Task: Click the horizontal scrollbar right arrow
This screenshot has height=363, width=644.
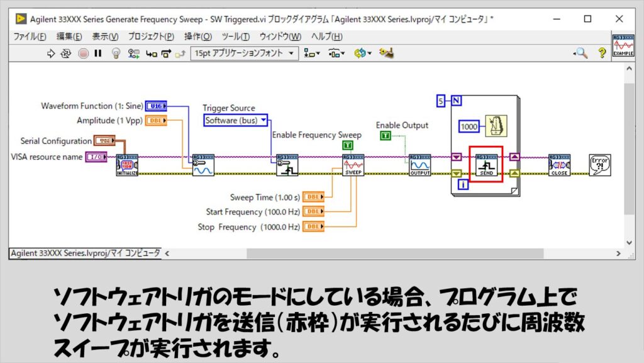Action: pos(619,254)
